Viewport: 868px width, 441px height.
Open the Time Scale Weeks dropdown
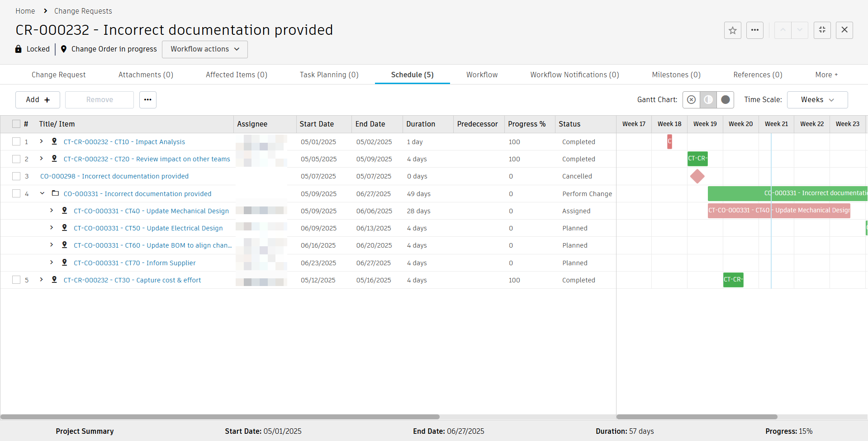pyautogui.click(x=817, y=100)
